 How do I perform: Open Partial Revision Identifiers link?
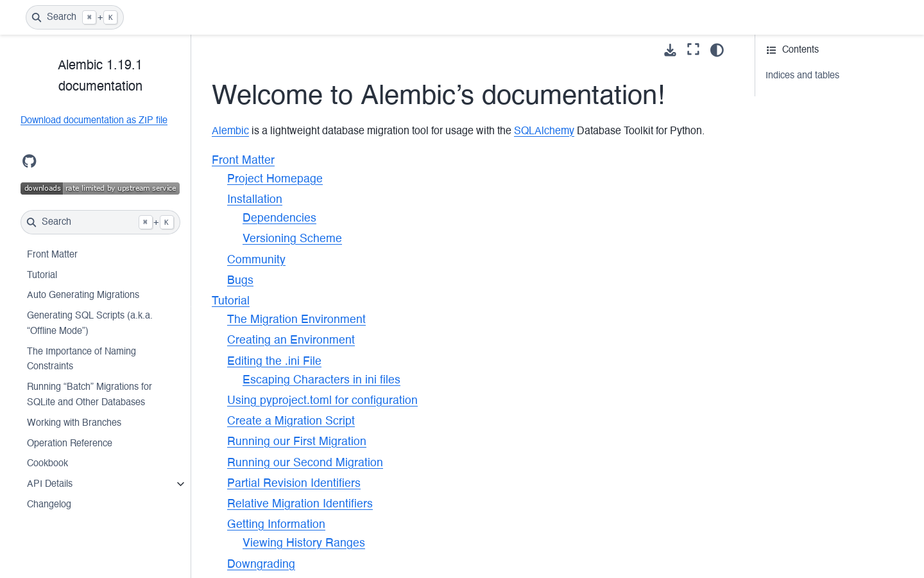coord(294,483)
